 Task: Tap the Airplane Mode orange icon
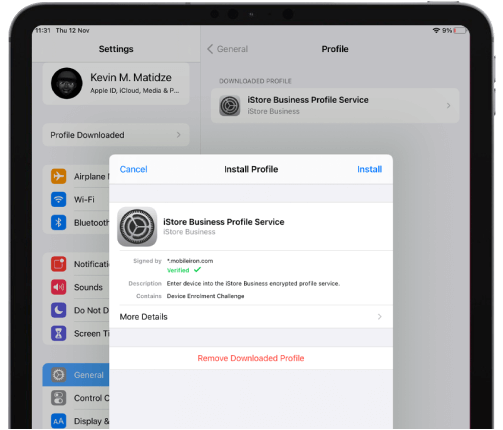(x=58, y=176)
